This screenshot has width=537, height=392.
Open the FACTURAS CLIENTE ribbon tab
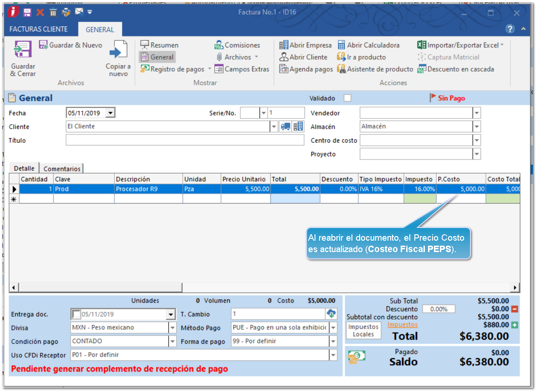click(x=38, y=29)
